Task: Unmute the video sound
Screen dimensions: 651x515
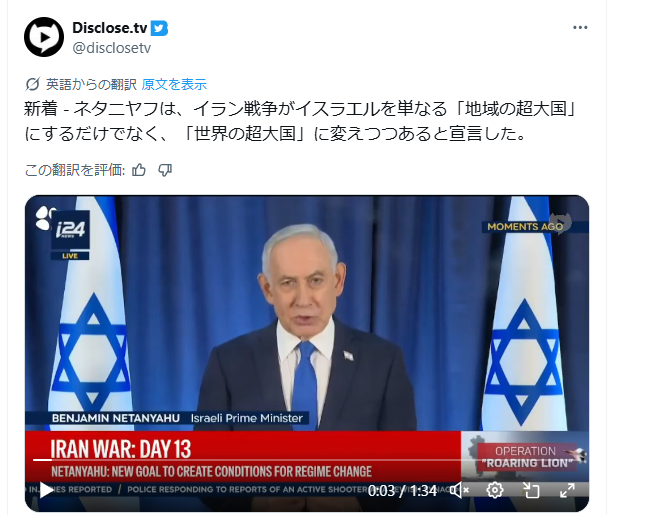Action: (x=459, y=490)
